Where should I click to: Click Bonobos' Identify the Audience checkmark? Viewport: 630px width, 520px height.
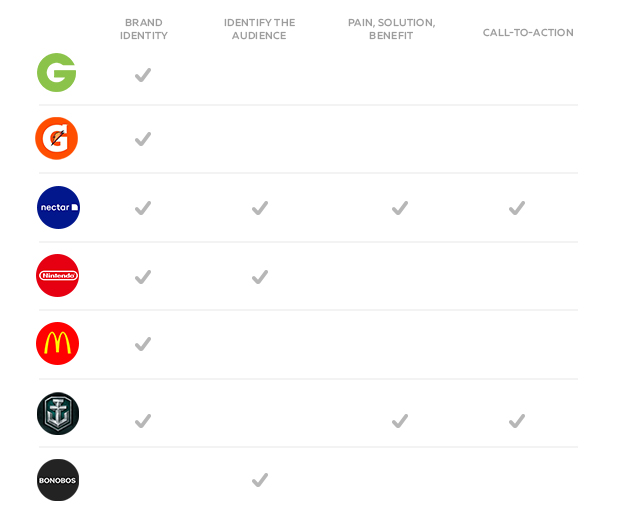pos(260,480)
